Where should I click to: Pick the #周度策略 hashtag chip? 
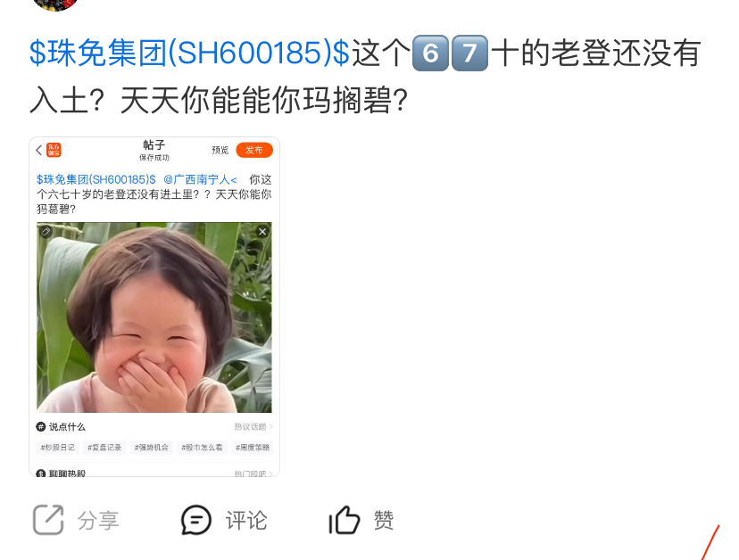[x=253, y=447]
